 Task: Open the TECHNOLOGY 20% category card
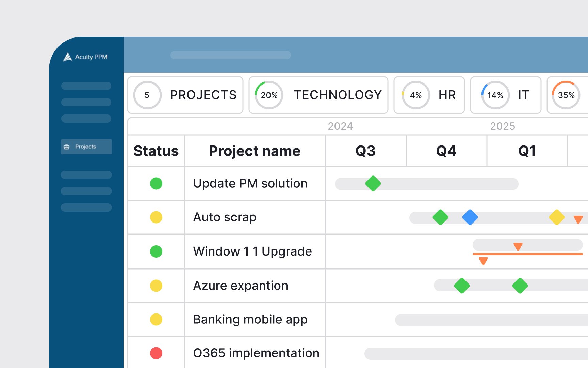coord(318,95)
